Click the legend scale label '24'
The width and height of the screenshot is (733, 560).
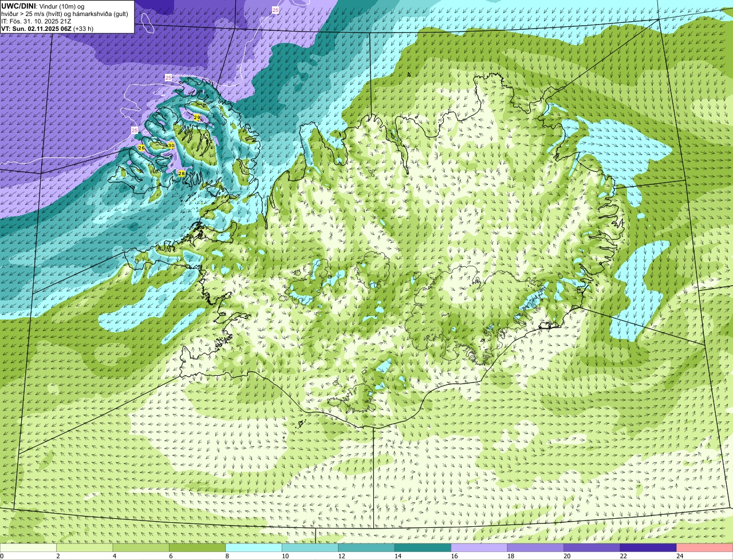click(x=679, y=555)
